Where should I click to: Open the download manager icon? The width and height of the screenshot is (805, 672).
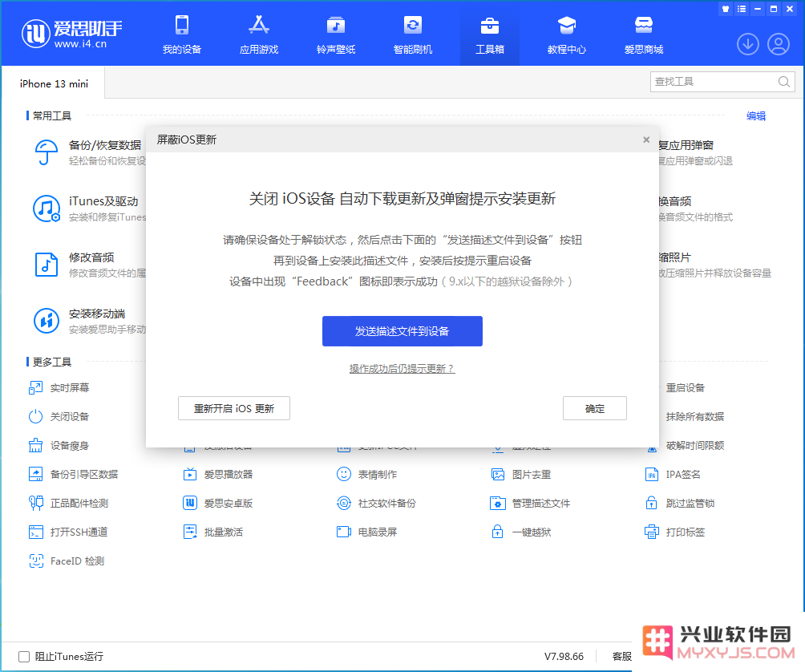pos(748,44)
